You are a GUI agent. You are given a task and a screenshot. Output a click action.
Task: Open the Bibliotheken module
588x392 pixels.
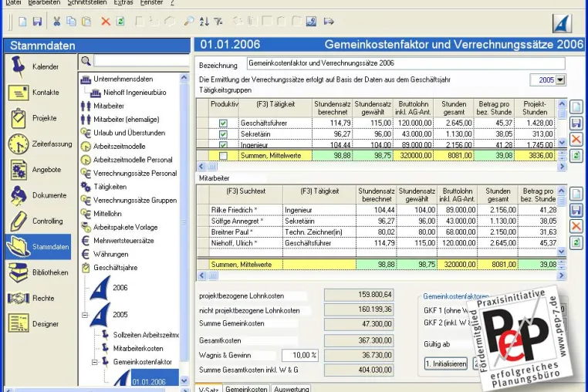39,272
